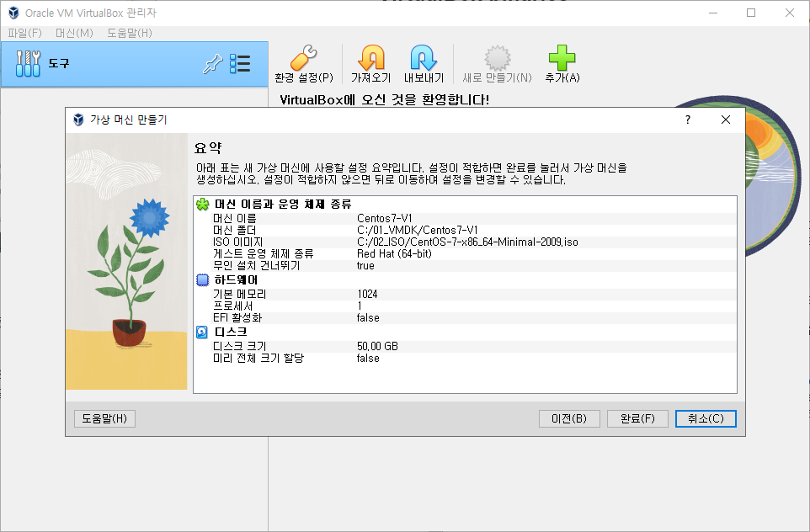Viewport: 810px width, 532px height.
Task: Click the Export (내보내기) toolbar icon
Action: 424,58
